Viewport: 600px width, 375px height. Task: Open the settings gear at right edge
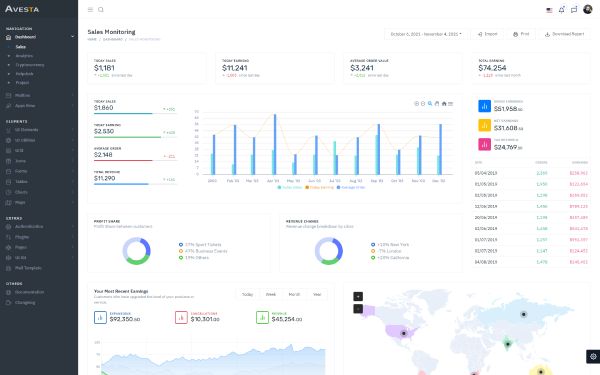click(x=593, y=356)
